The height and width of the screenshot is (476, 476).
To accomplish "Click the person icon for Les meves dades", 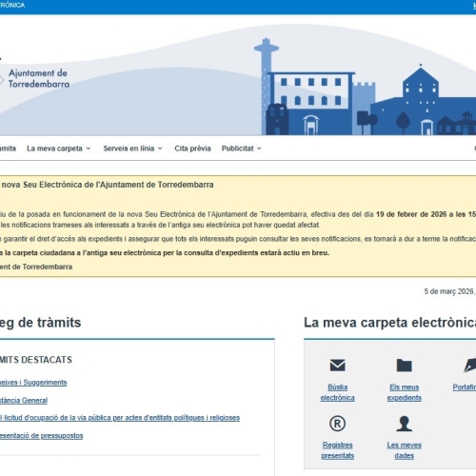I will click(404, 424).
